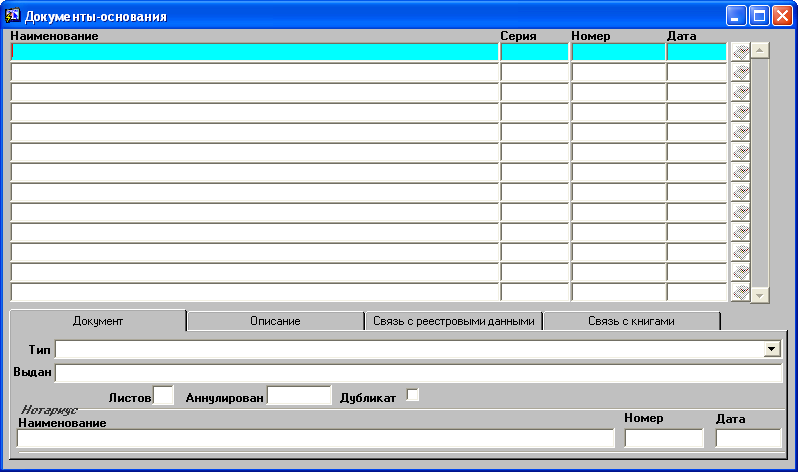Click the document icon on the last table row
The image size is (798, 472).
pyautogui.click(x=740, y=292)
